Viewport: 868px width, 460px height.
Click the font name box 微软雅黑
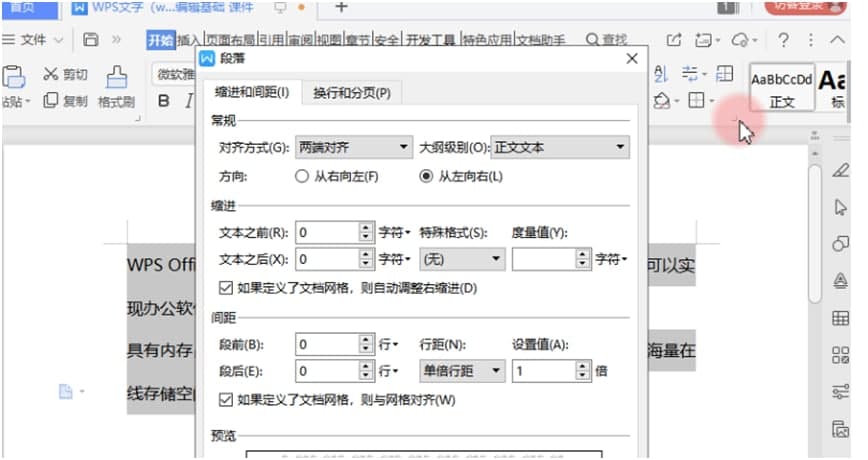click(174, 74)
